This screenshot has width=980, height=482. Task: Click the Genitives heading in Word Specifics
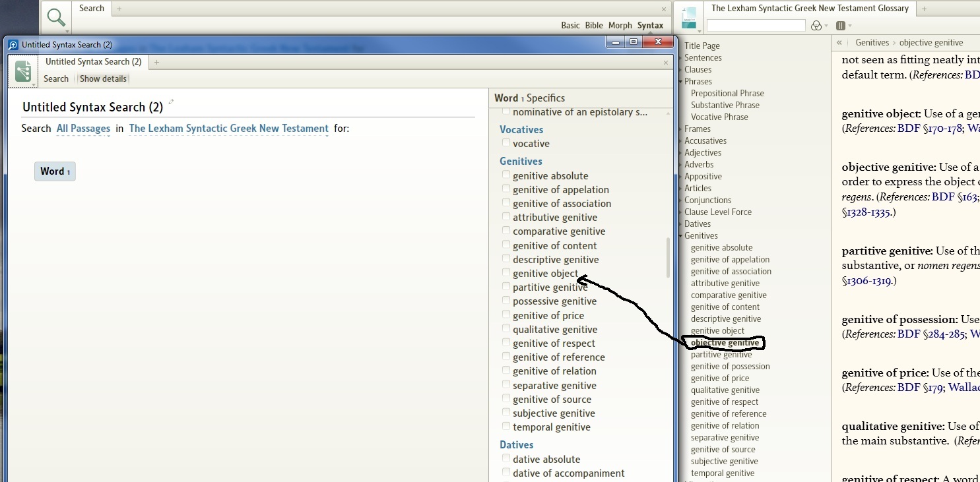coord(521,161)
